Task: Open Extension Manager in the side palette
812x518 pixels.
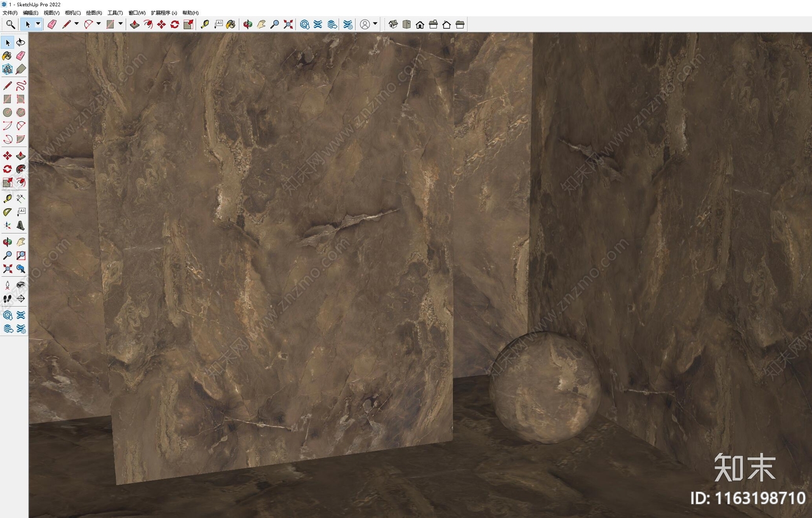Action: (x=21, y=329)
